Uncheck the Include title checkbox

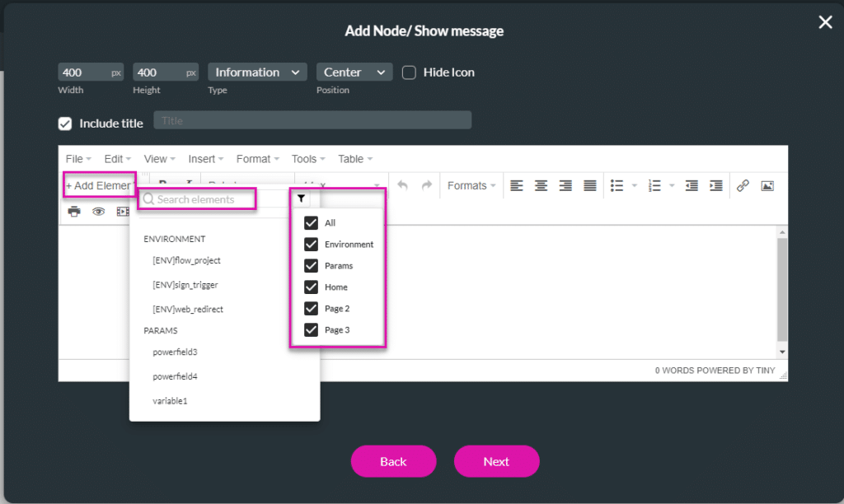click(x=65, y=124)
